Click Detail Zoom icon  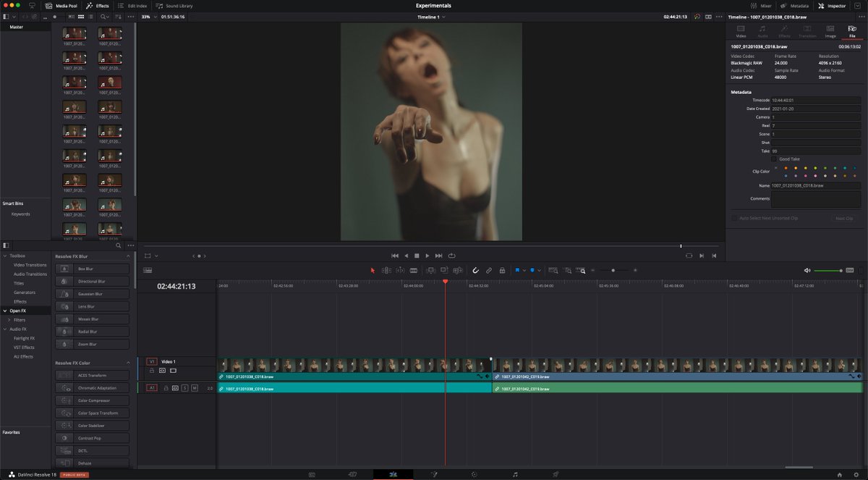568,270
